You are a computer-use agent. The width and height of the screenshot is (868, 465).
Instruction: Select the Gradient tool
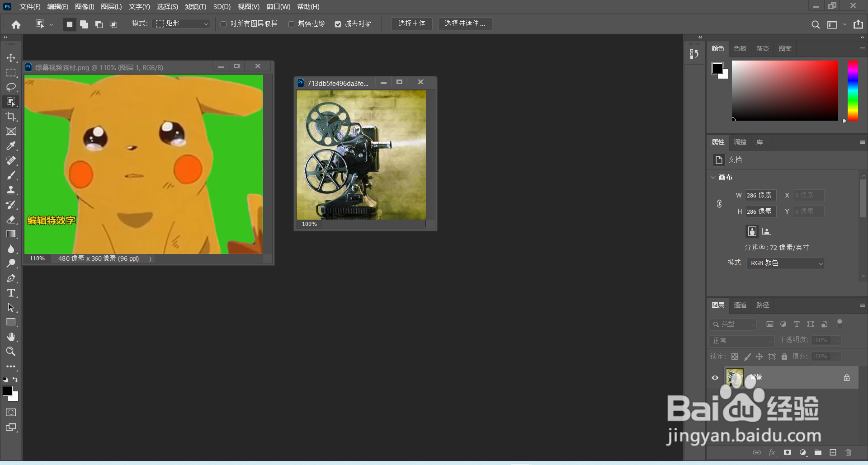pos(11,234)
